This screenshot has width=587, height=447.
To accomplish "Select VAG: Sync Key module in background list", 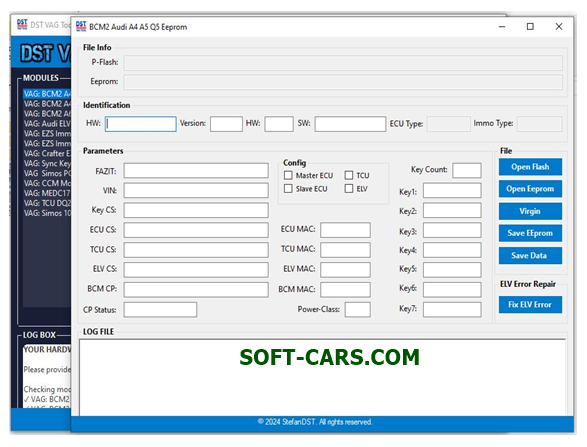I will (47, 163).
